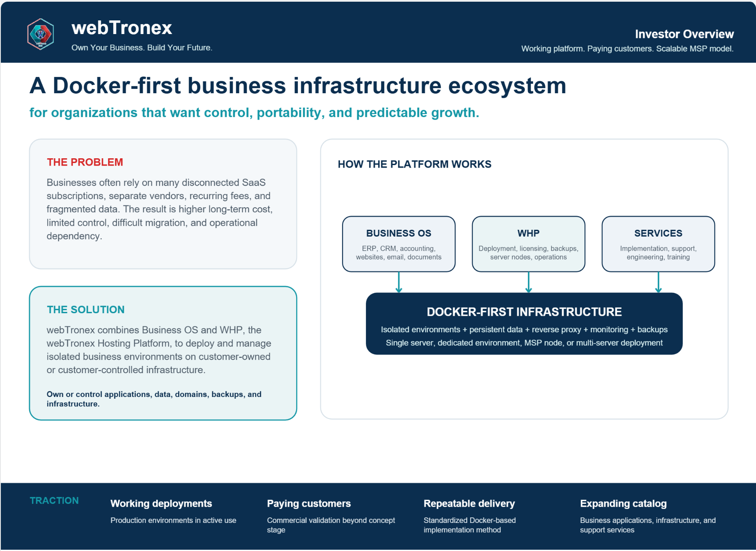756x551 pixels.
Task: Select the "BUSINESS OS" box title
Action: coord(399,233)
